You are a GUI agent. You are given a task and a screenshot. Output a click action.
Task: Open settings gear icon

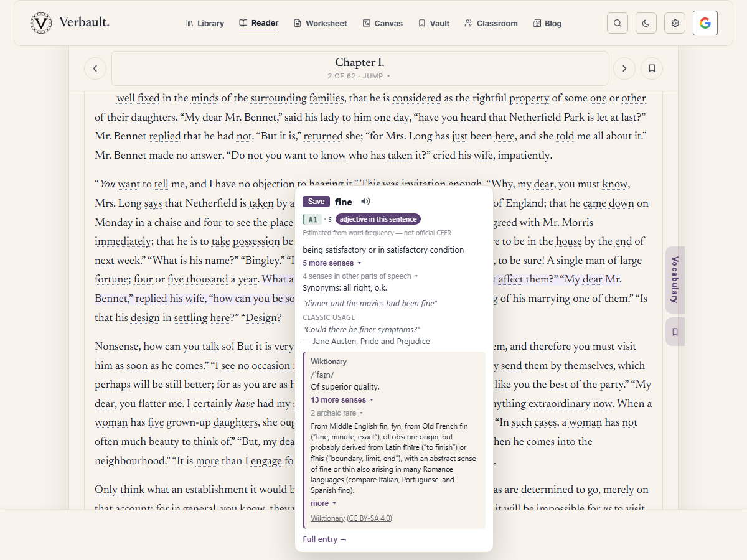[x=675, y=23]
